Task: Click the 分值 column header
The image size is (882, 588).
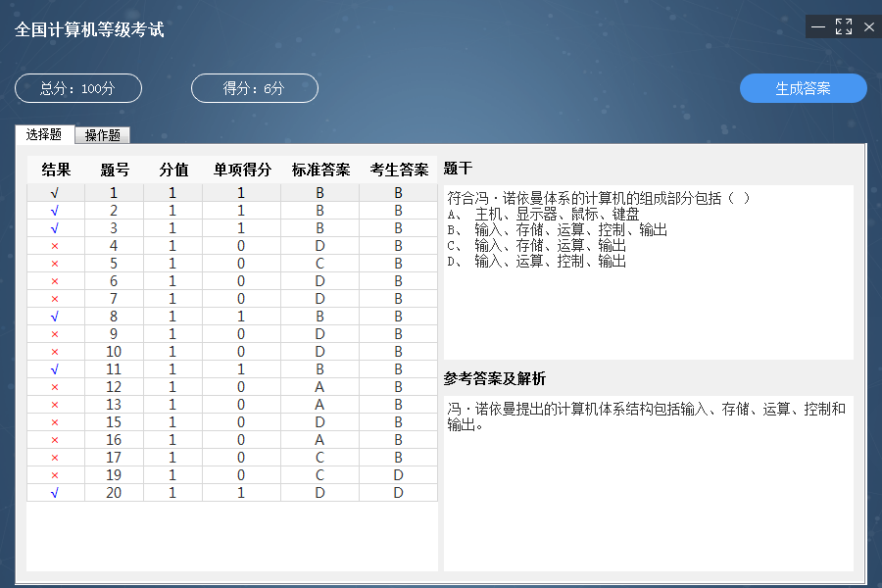Action: pos(173,170)
